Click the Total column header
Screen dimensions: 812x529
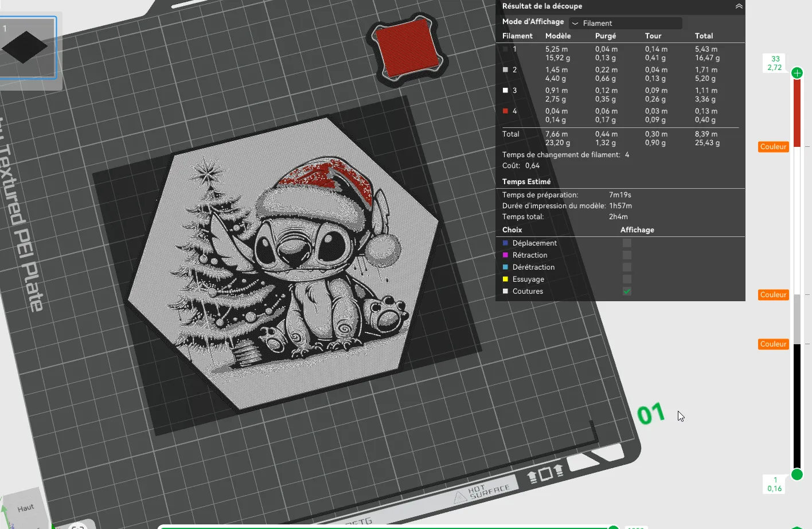(x=704, y=36)
